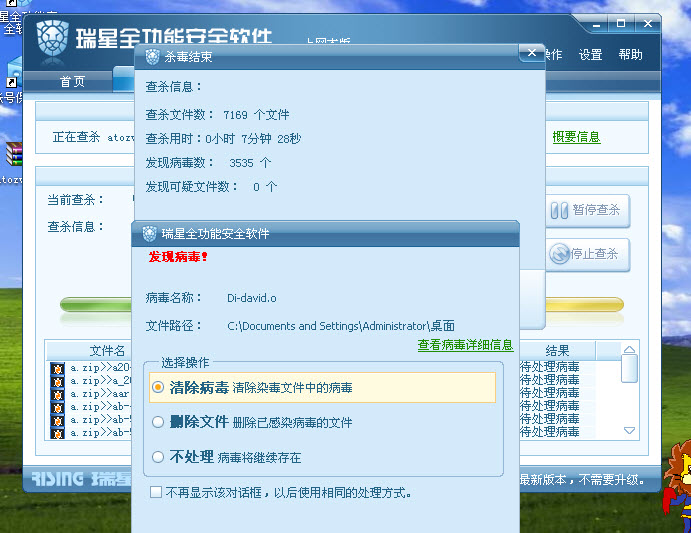691x533 pixels.
Task: Switch to the 首页 tab
Action: 72,82
